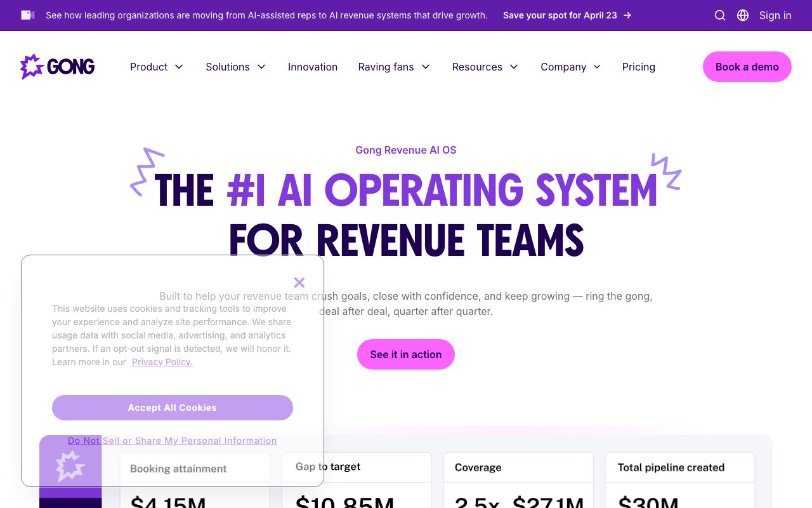Click the video camera icon in banner
The image size is (812, 508).
(27, 15)
